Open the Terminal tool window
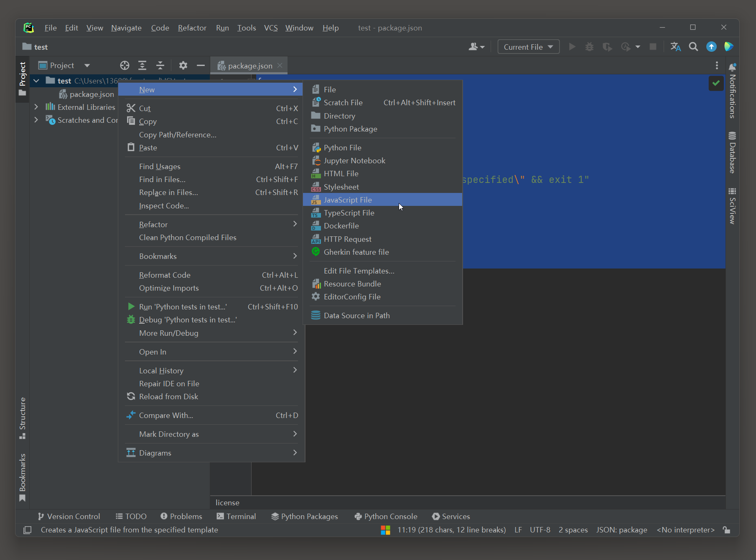This screenshot has height=560, width=756. point(236,516)
